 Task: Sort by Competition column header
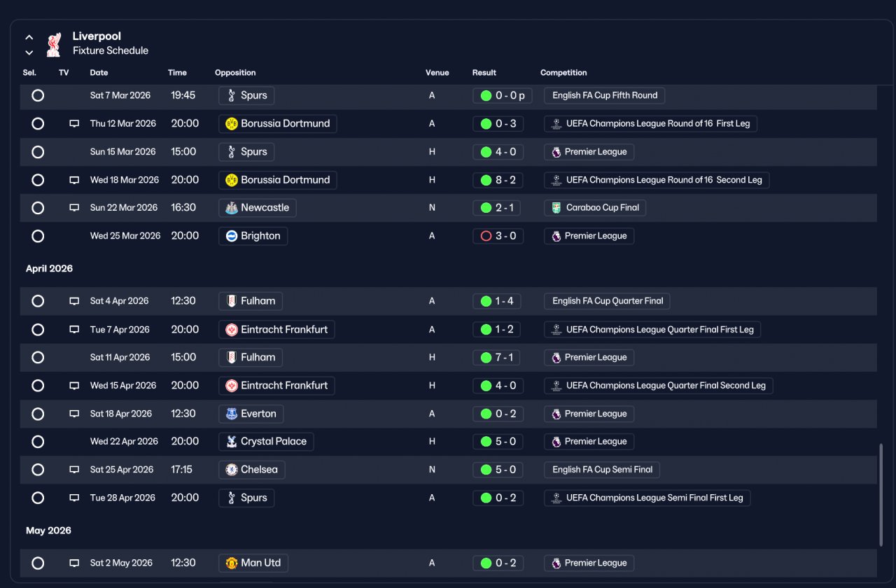coord(563,73)
